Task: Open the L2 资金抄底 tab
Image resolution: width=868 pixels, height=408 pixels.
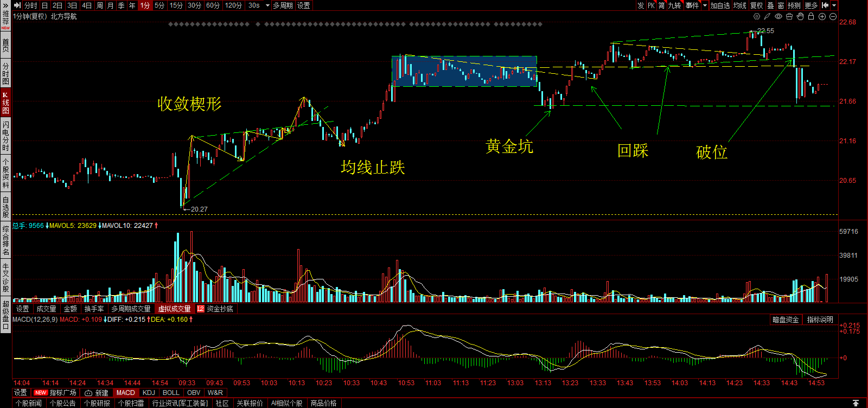Action: (215, 309)
